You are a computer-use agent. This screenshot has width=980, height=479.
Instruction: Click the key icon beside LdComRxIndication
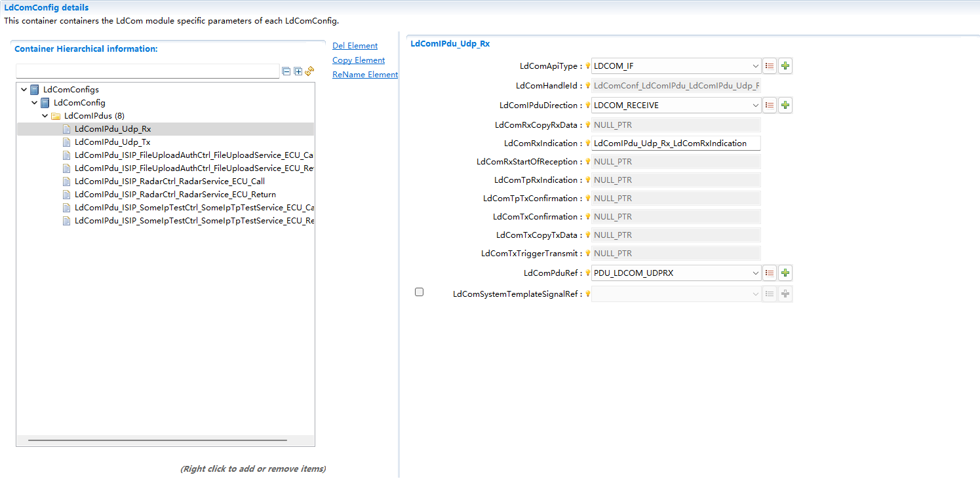click(x=587, y=143)
